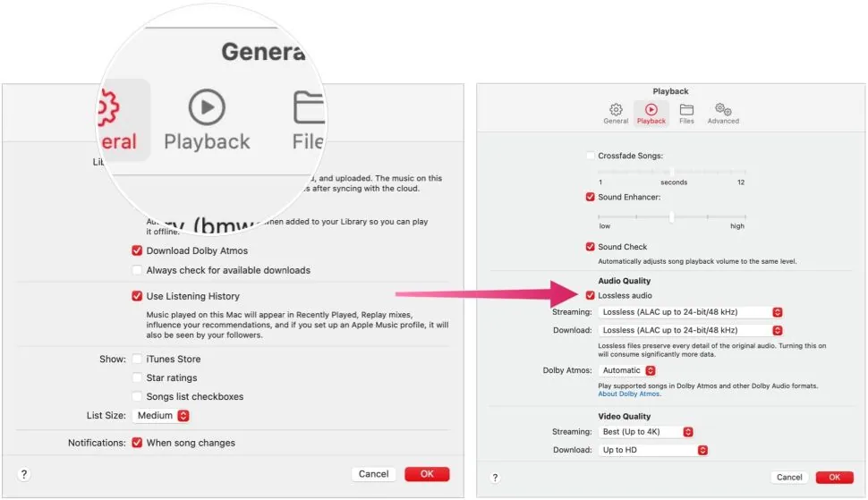
Task: Click 'high' label under Sound Enhancer
Action: [736, 226]
